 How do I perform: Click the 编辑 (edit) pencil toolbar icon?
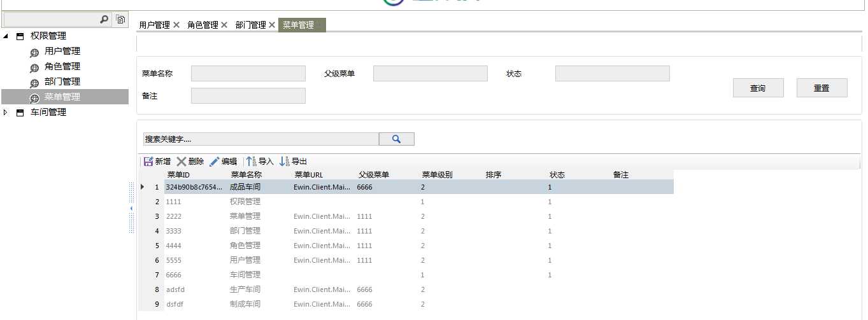215,162
